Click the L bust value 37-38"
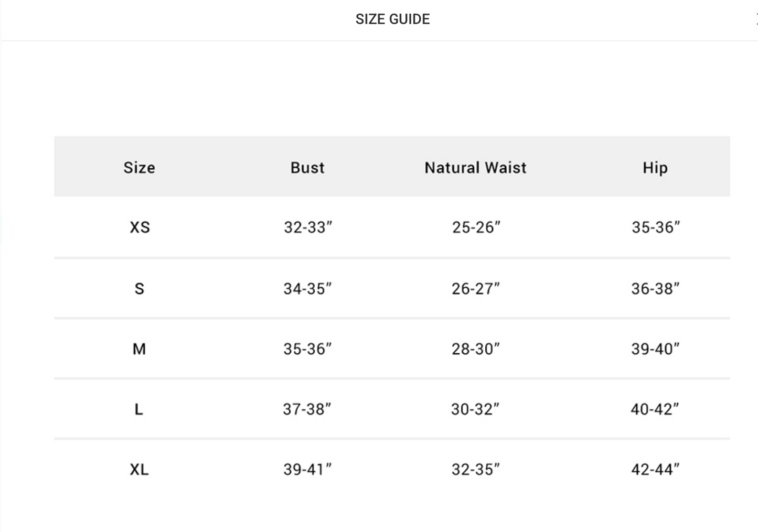This screenshot has height=532, width=758. (307, 409)
